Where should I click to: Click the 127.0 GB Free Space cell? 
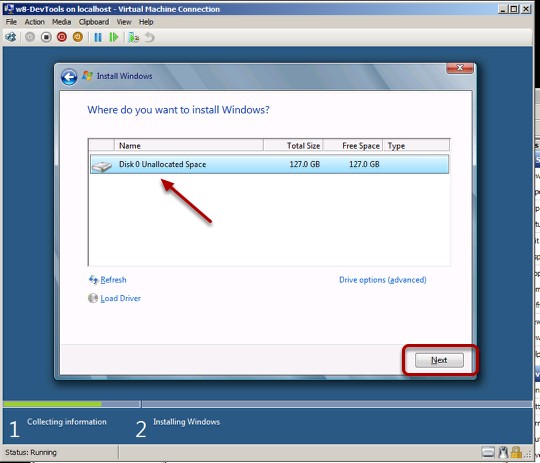tap(364, 164)
